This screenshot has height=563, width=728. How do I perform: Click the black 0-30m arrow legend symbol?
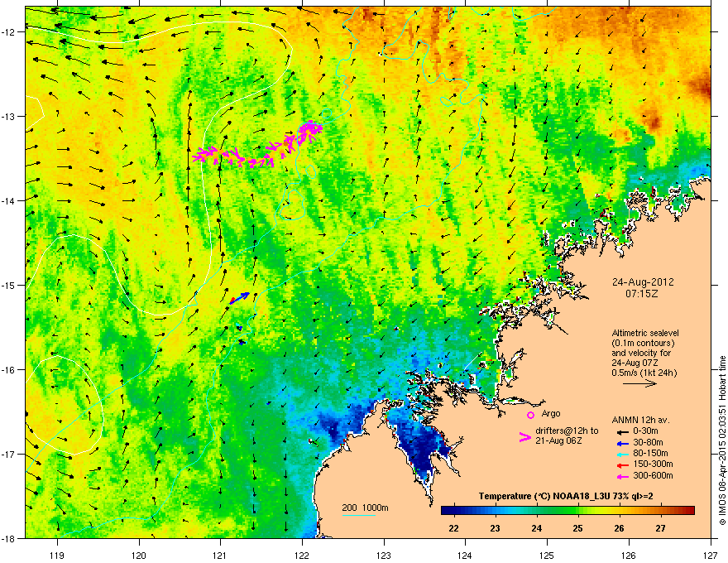[x=622, y=431]
